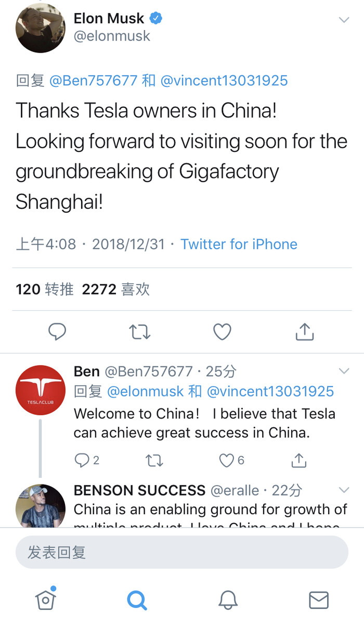Viewport: 364px width, 624px height.
Task: Retweet Ben's reply via its retweet icon
Action: [154, 460]
